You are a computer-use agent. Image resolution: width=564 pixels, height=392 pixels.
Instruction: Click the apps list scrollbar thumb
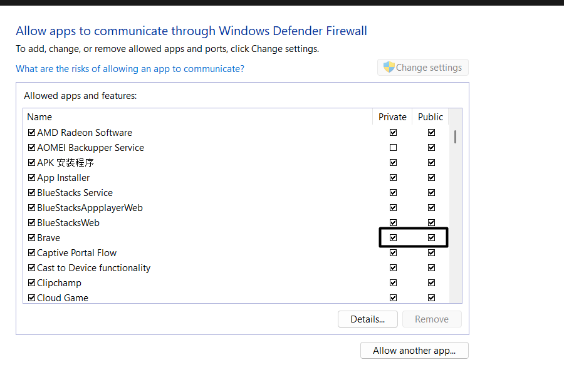point(455,137)
